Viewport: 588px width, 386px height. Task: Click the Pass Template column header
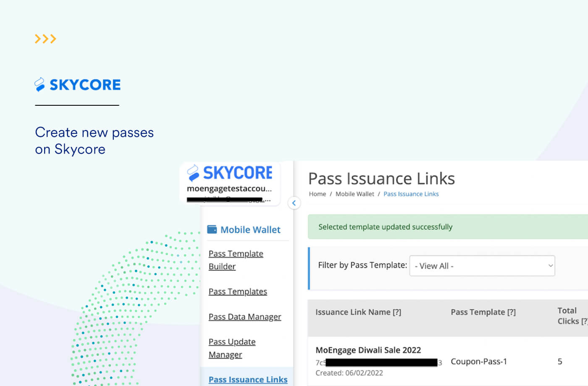click(x=483, y=312)
